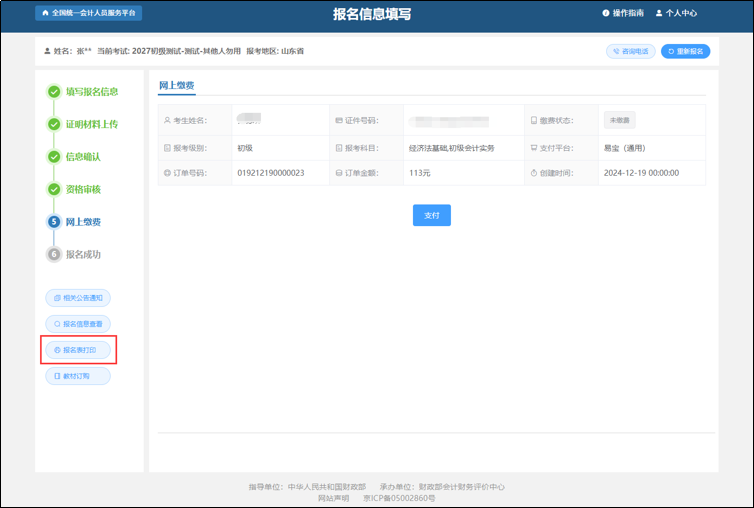Click the 报名表打印 button
Viewport: 754px width, 508px height.
(78, 350)
